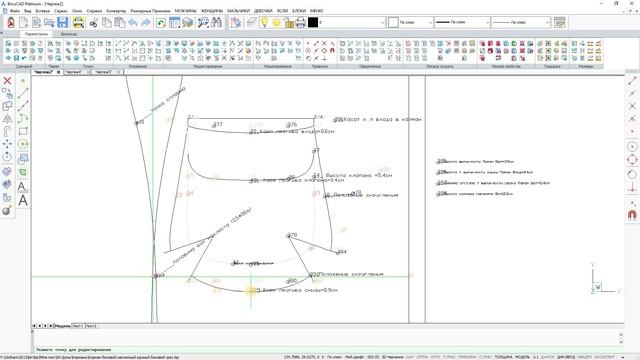
Task: Click the binoculars find icon
Action: pos(216,22)
